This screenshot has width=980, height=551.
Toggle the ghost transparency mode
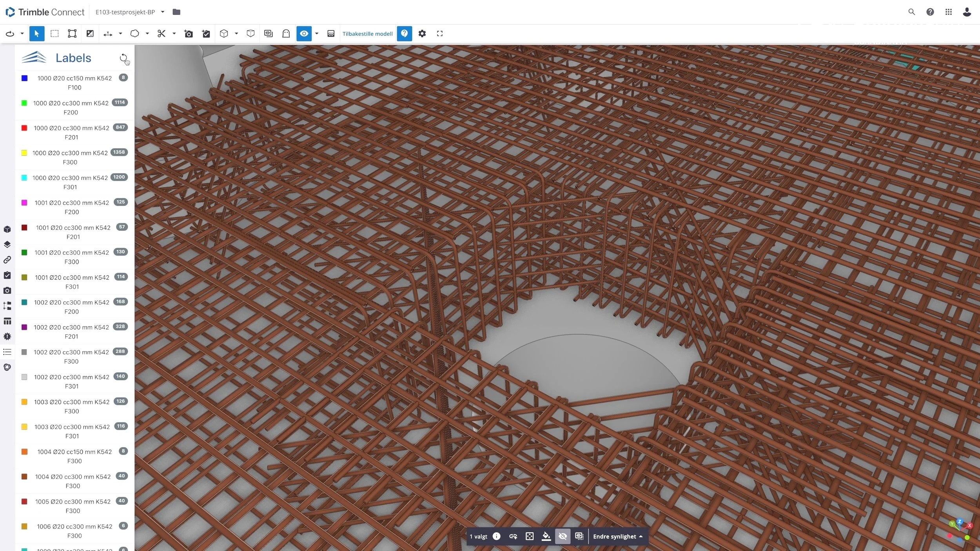coord(286,34)
